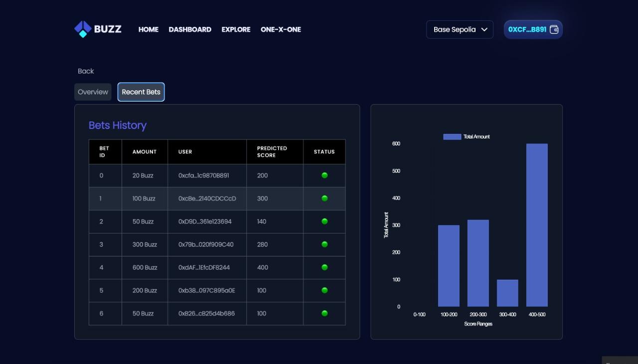Click user address 0x826...cB25d4b686
Viewport: 638px width, 364px height.
206,314
